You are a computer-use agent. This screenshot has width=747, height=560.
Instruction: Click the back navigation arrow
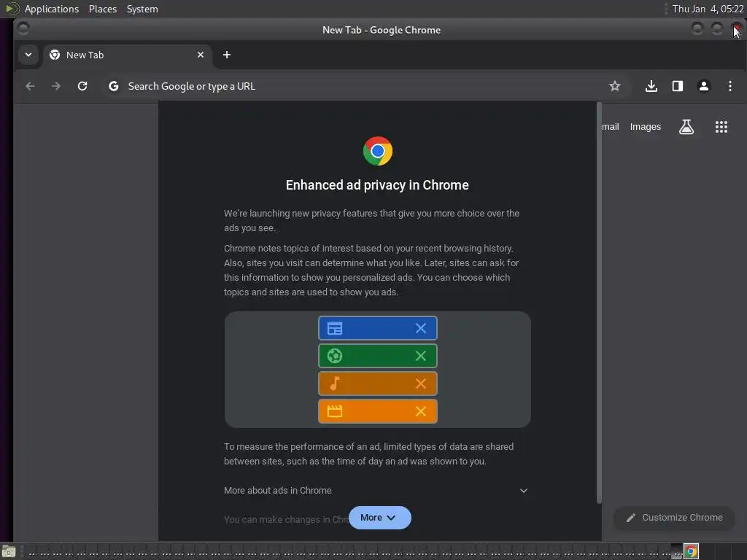tap(30, 86)
